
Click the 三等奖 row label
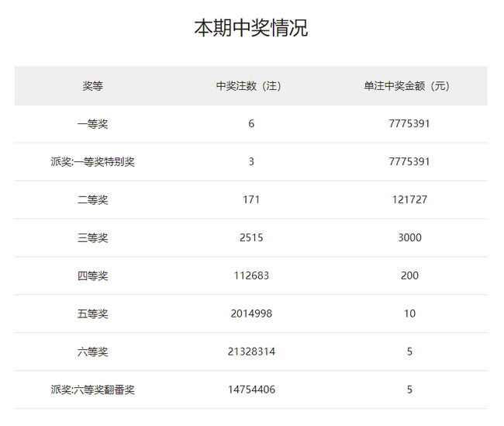point(92,238)
